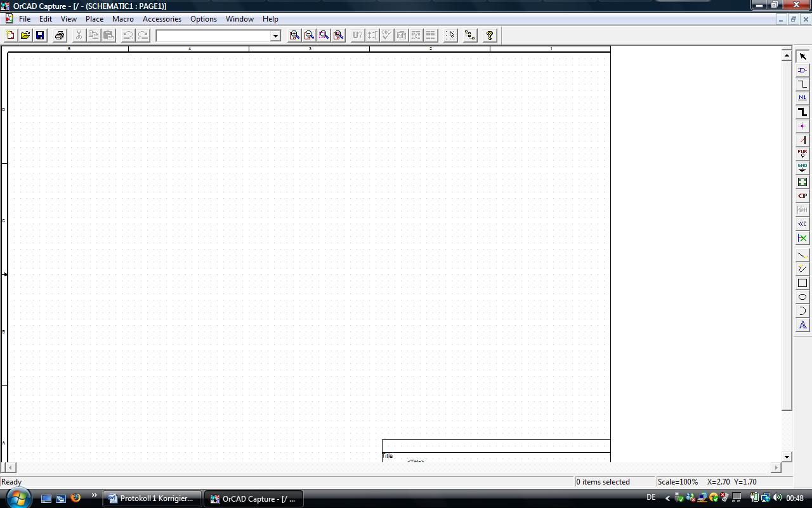Launch Firefox from quick launch
The width and height of the screenshot is (812, 508).
click(75, 498)
